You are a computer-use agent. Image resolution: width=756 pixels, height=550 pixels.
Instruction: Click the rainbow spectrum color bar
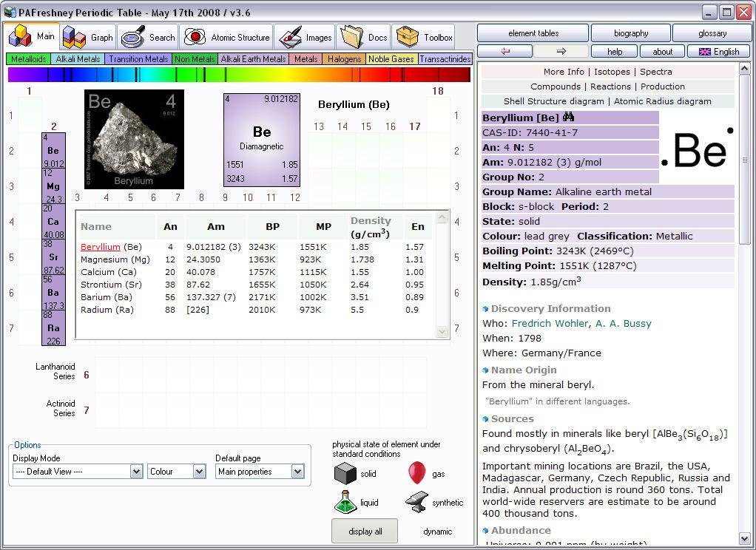(239, 75)
